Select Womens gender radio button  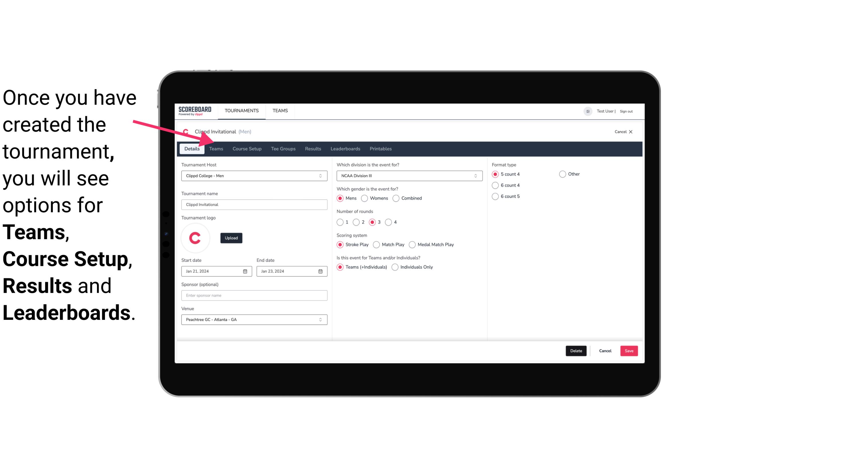pos(365,198)
